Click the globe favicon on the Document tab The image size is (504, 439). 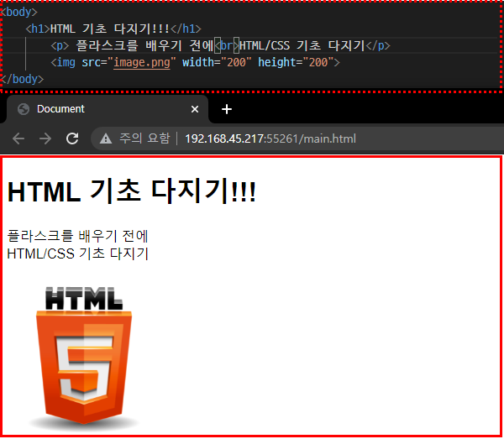(x=24, y=109)
